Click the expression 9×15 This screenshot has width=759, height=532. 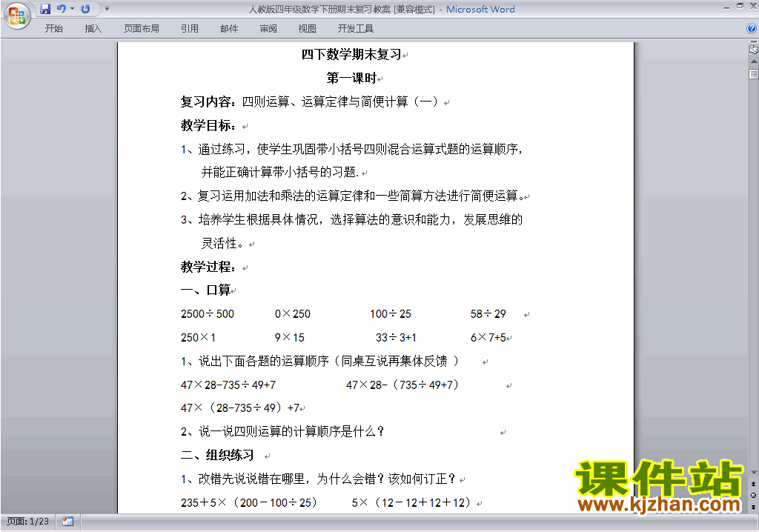click(x=290, y=337)
